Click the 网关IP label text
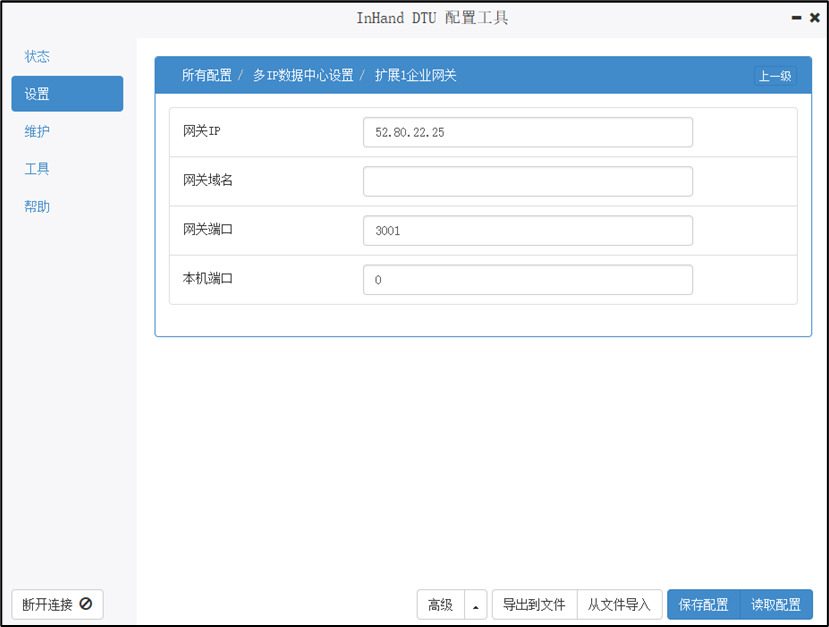 201,131
